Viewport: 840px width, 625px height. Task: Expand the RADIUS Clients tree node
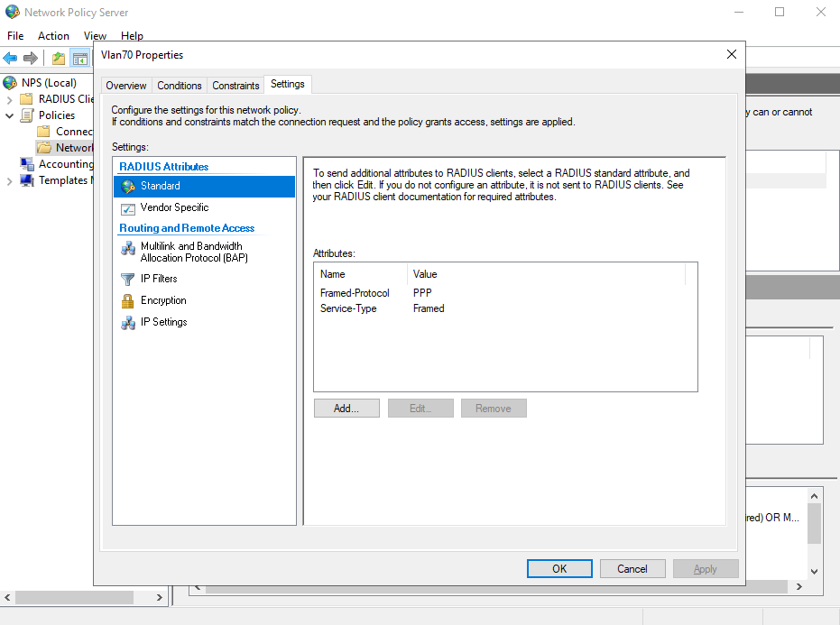click(x=9, y=99)
